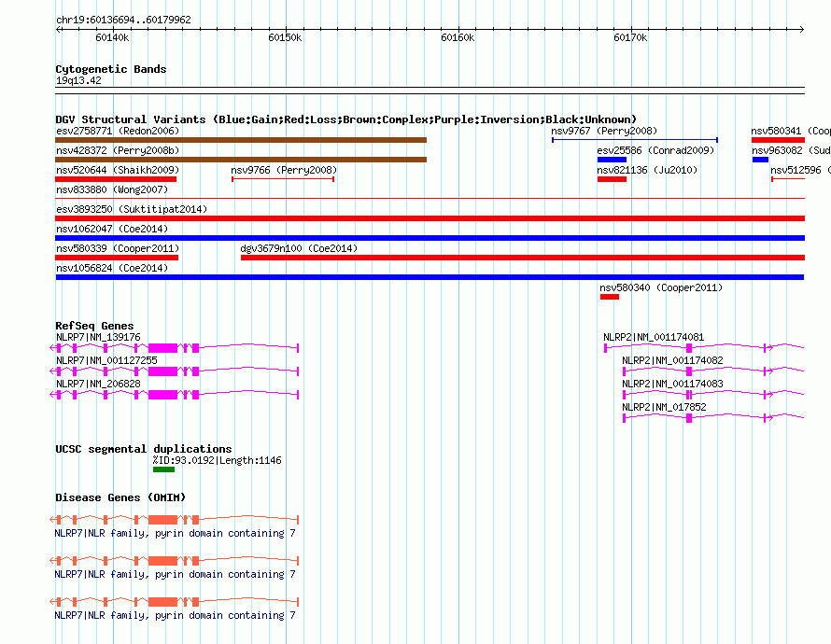Click the 'NLRP2|NM_017852' text label
The width and height of the screenshot is (831, 644).
[x=664, y=407]
